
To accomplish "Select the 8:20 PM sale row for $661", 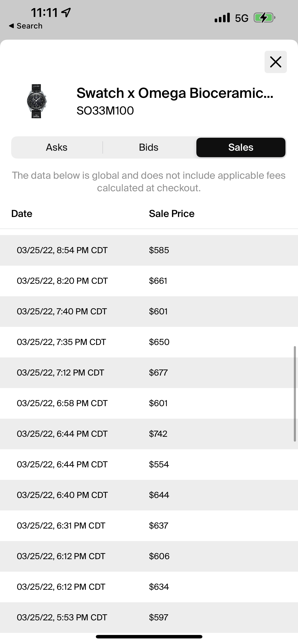I will coord(149,281).
